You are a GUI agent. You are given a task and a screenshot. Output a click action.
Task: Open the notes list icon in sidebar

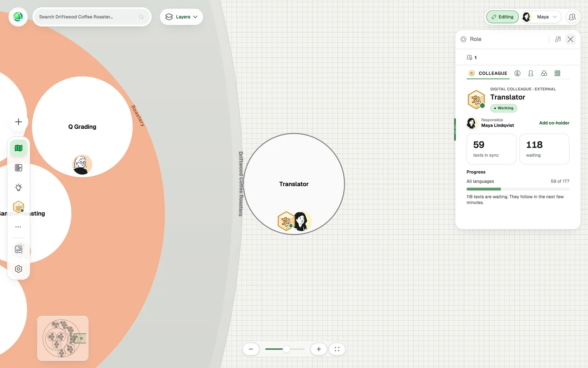19,168
